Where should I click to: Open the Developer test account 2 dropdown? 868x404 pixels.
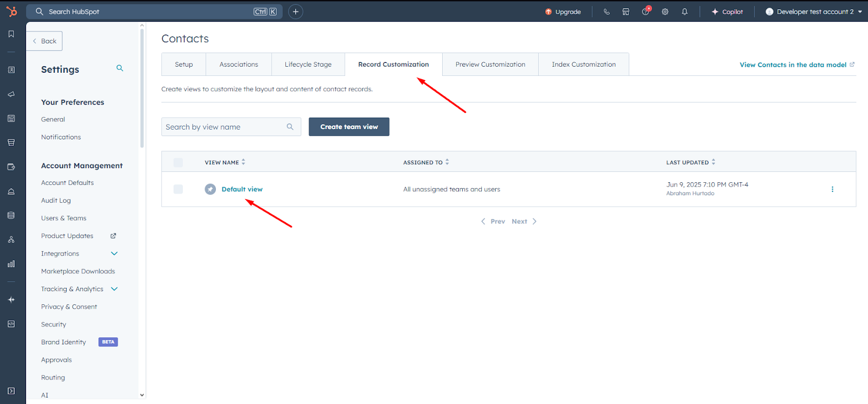pyautogui.click(x=813, y=11)
